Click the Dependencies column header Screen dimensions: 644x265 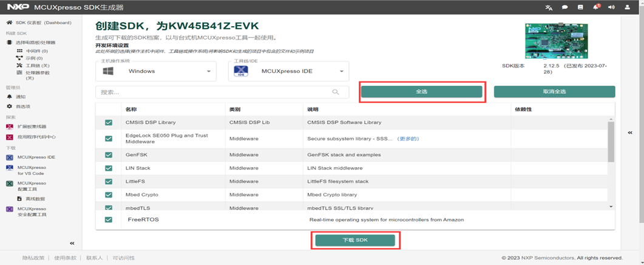pyautogui.click(x=524, y=110)
